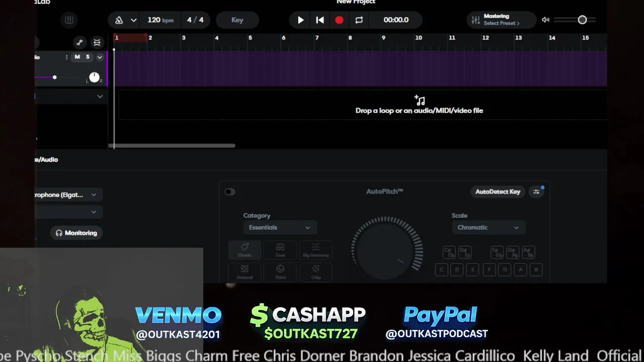The height and width of the screenshot is (362, 644).
Task: Expand the chevron below the track header
Action: pos(100,96)
